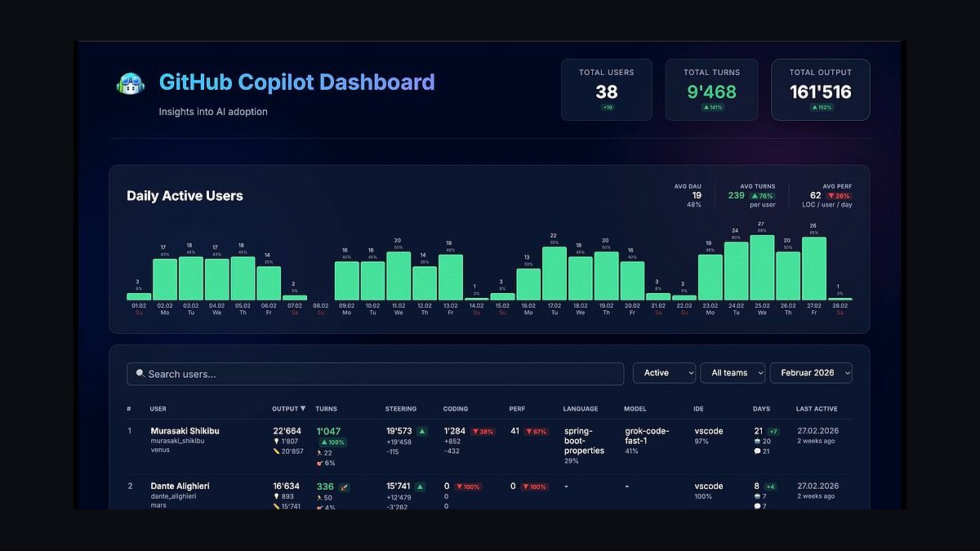The height and width of the screenshot is (551, 980).
Task: Click the chart bar for 25.02
Action: pyautogui.click(x=762, y=268)
